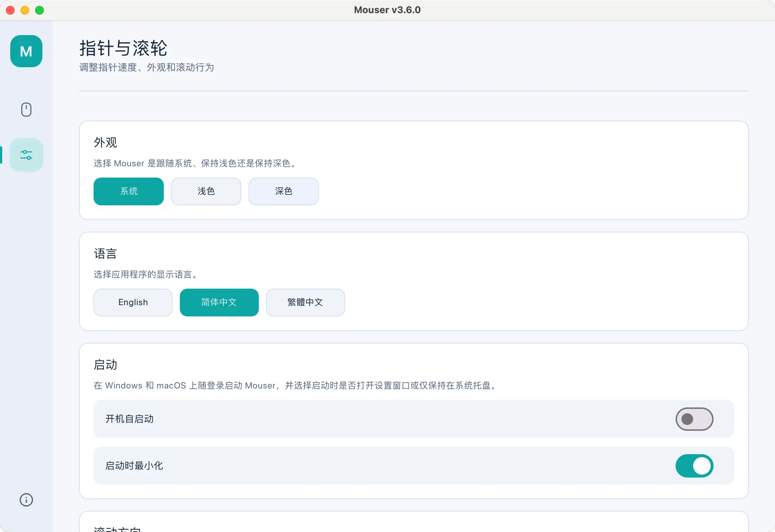Click the 选择应用程序的显示语言 description

pyautogui.click(x=145, y=274)
